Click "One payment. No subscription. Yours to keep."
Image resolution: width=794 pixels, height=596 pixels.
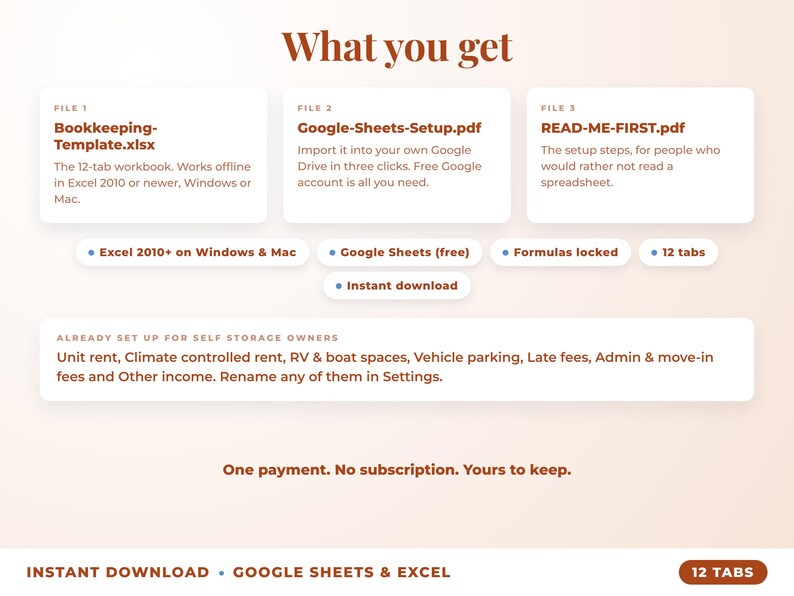(397, 470)
